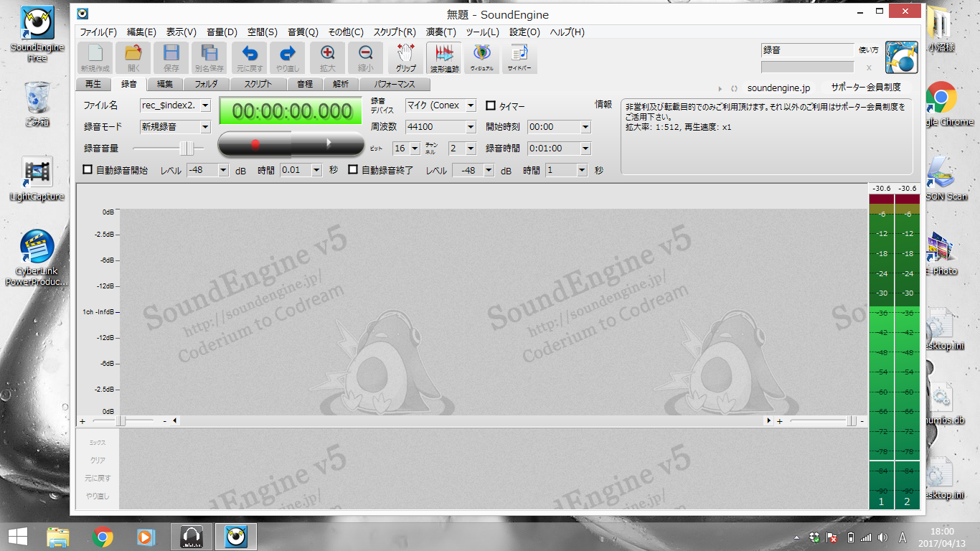Open auto-start 時間 0.01 dropdown
Screen dimensions: 980x551
316,170
